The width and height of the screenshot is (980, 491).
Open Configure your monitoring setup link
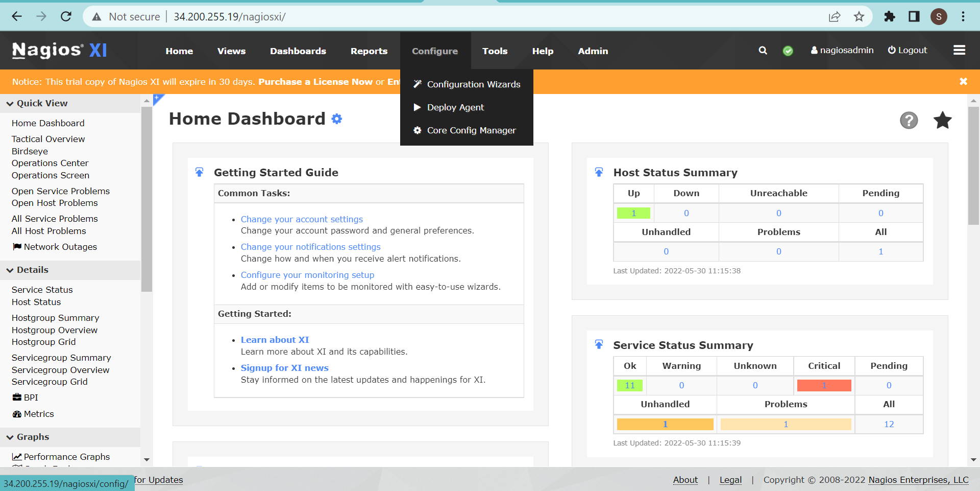click(307, 275)
